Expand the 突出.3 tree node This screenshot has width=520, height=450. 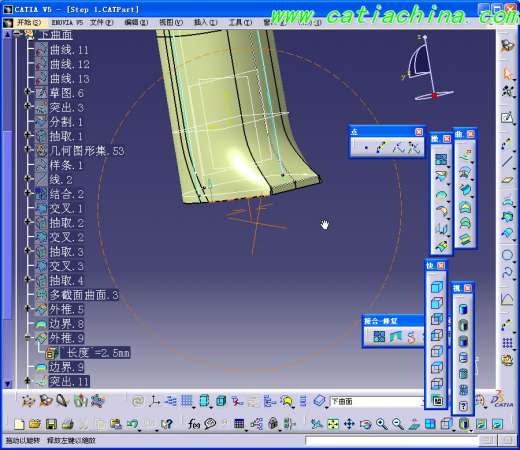(28, 106)
